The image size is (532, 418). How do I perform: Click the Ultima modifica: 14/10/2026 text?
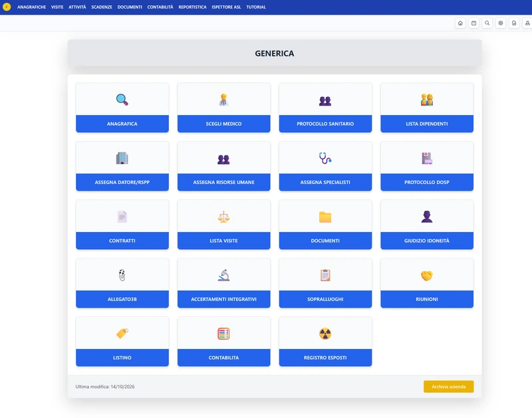point(105,387)
